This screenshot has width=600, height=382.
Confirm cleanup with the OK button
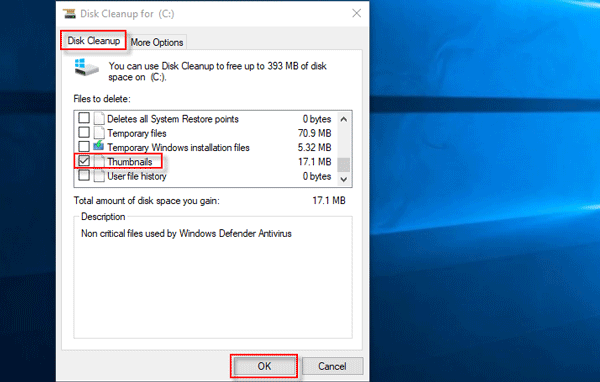click(x=264, y=366)
